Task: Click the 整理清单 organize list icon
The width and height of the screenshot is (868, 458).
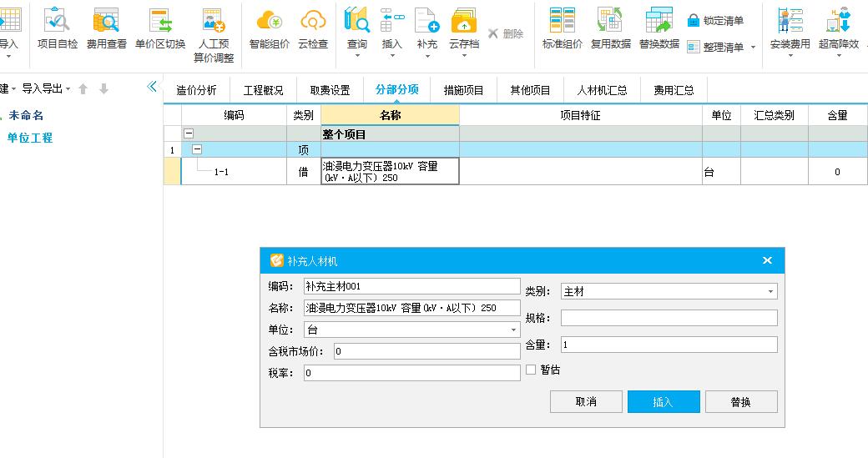Action: (x=693, y=48)
